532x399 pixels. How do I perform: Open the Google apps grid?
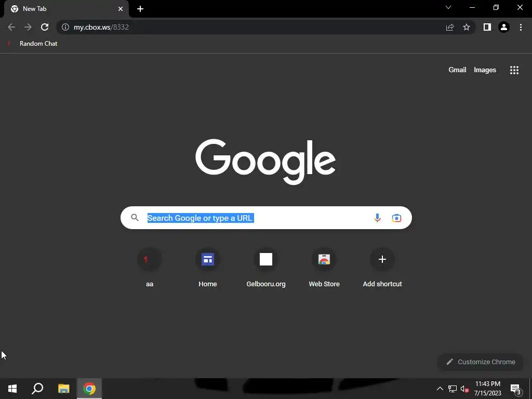pos(514,70)
